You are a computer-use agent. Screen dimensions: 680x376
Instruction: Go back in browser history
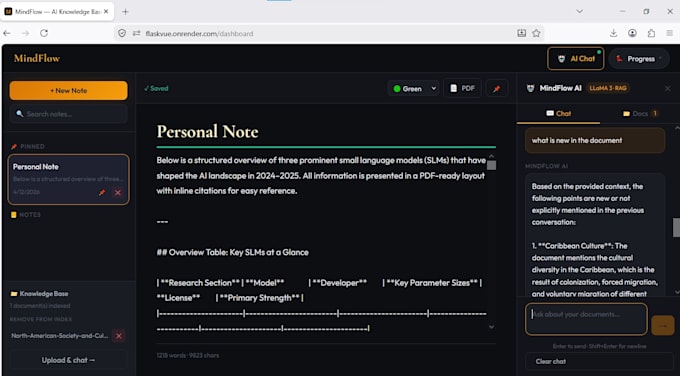tap(7, 33)
